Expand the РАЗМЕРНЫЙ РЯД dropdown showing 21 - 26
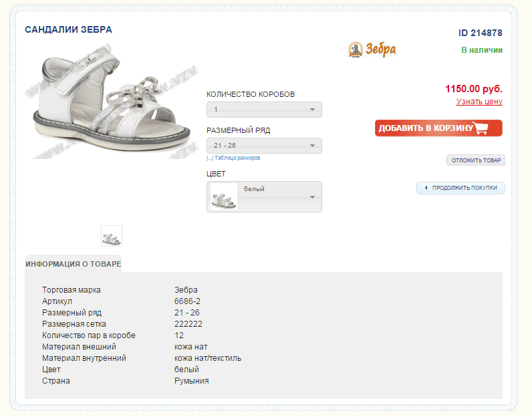532x417 pixels. (264, 146)
